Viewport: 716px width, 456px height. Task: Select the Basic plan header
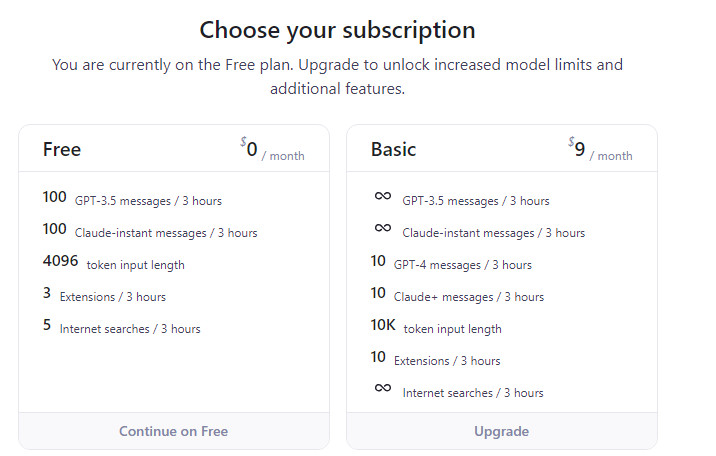pyautogui.click(x=393, y=149)
